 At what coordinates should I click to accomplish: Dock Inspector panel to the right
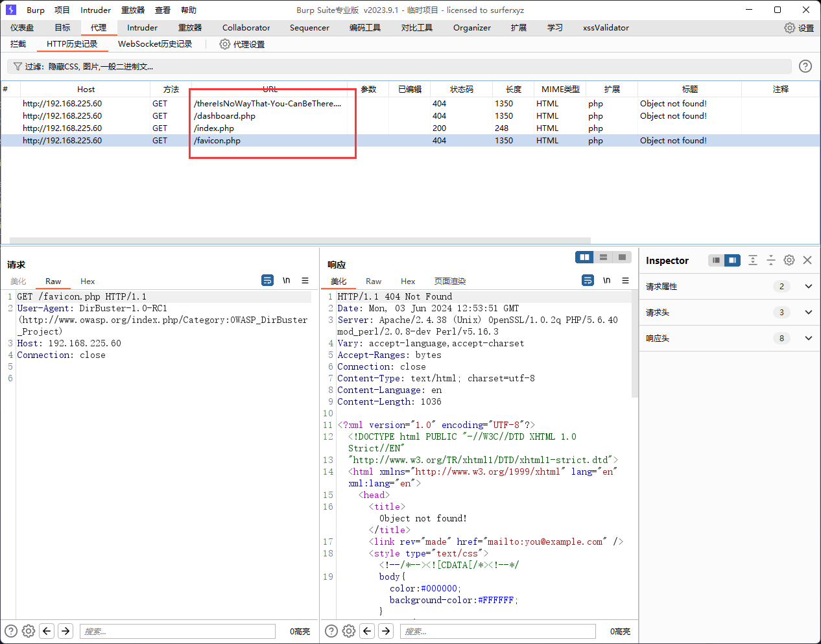point(732,260)
